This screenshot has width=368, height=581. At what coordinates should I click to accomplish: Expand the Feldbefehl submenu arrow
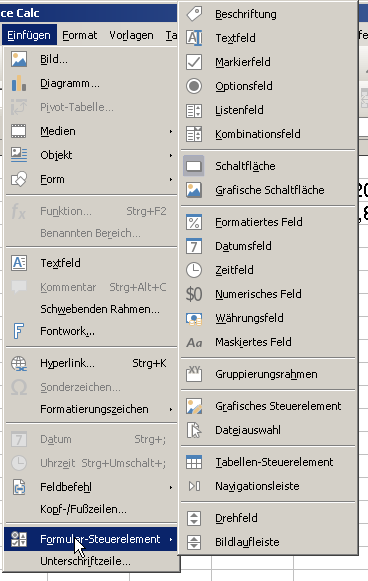coord(171,487)
